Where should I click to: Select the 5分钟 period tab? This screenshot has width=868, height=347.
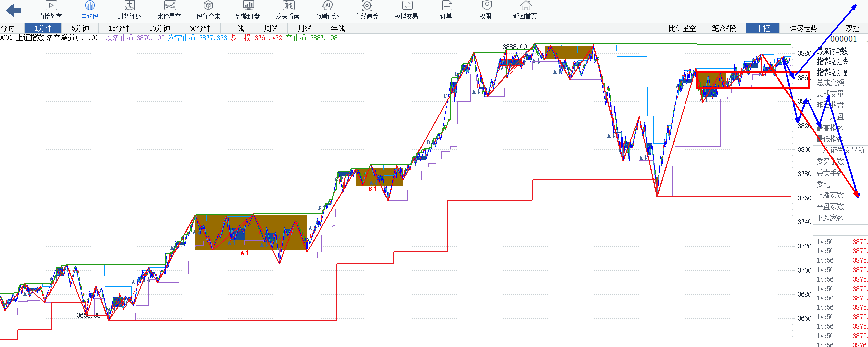point(80,28)
